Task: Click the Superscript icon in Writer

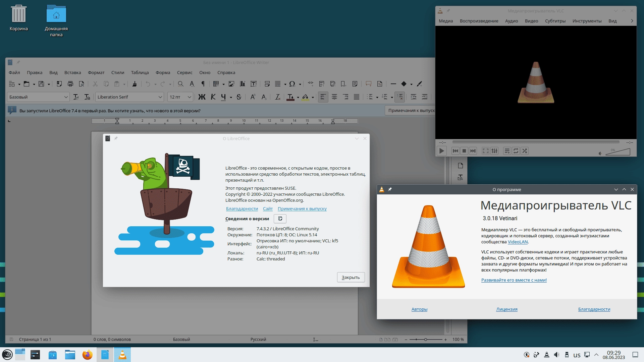Action: point(253,97)
